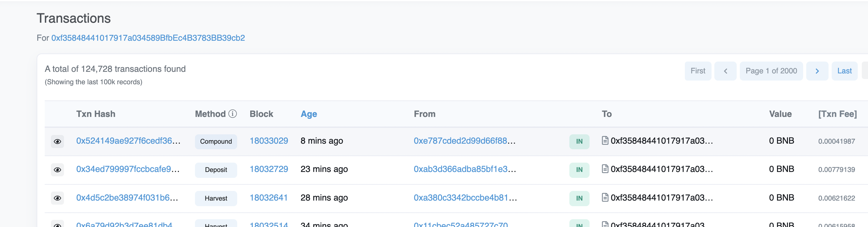
Task: Open transaction hash 0x524149ae927f6cedf36
Action: click(128, 141)
